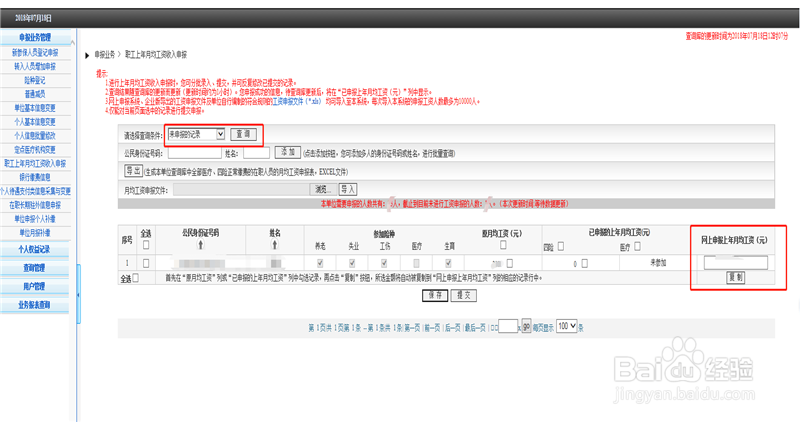This screenshot has width=800, height=422.
Task: Open 个人基本信息变更 menu item
Action: [x=35, y=122]
